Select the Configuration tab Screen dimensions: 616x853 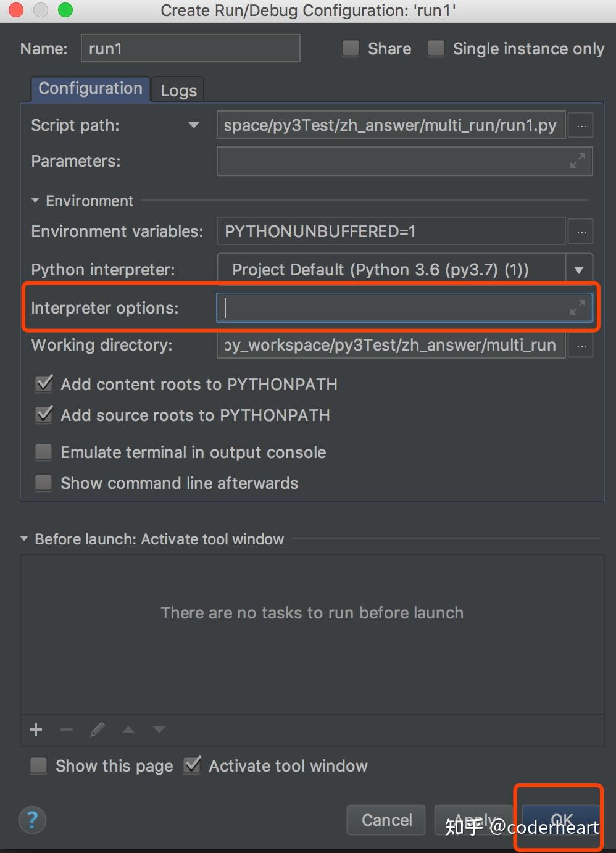pos(90,89)
